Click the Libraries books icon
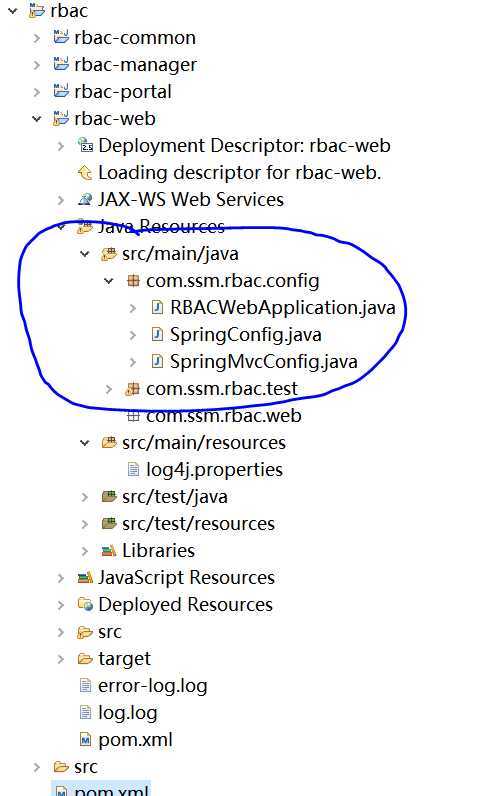Screen dimensions: 478x796 point(109,550)
